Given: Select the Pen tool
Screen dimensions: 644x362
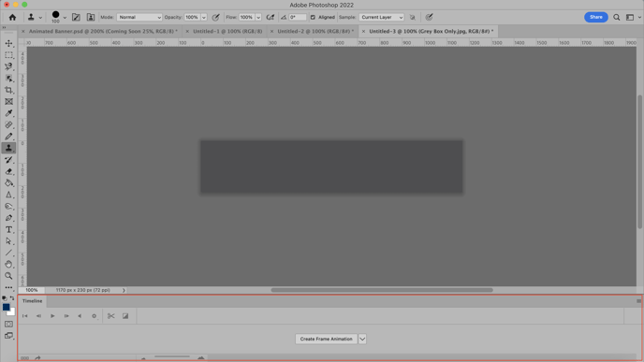Looking at the screenshot, I should tap(8, 218).
